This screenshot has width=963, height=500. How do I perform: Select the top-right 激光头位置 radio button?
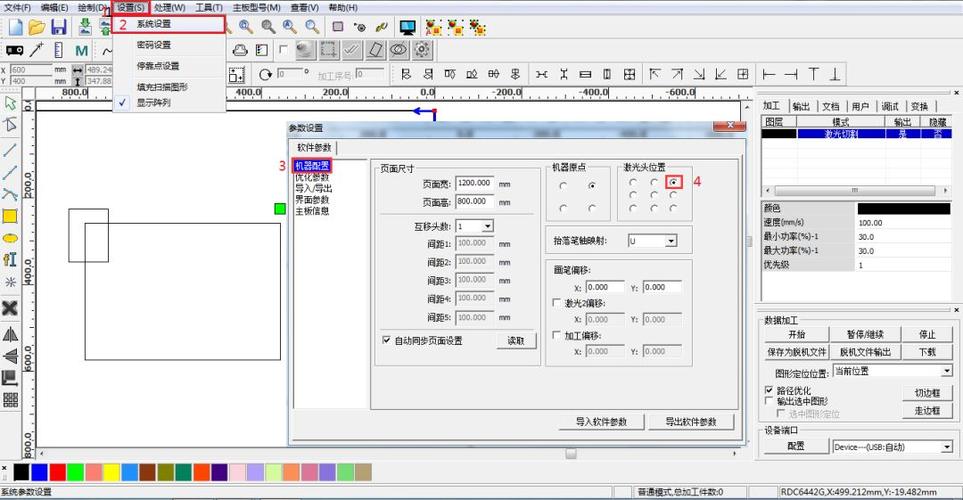(674, 182)
